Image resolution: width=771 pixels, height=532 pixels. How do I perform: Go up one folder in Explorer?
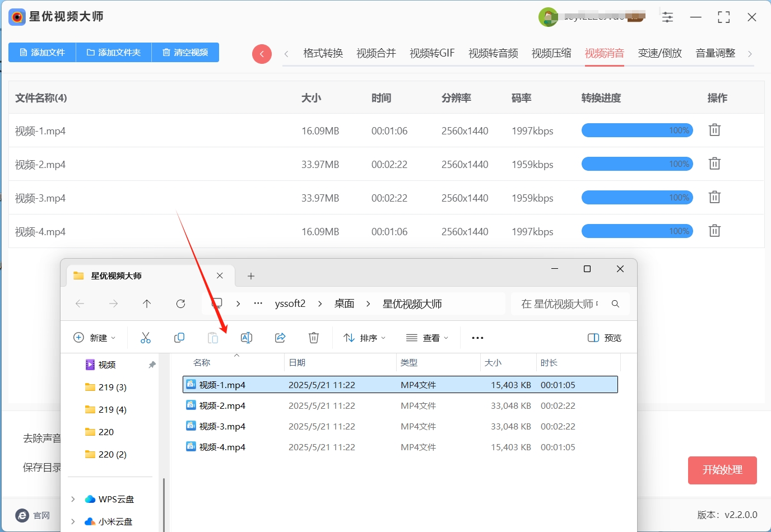[147, 304]
